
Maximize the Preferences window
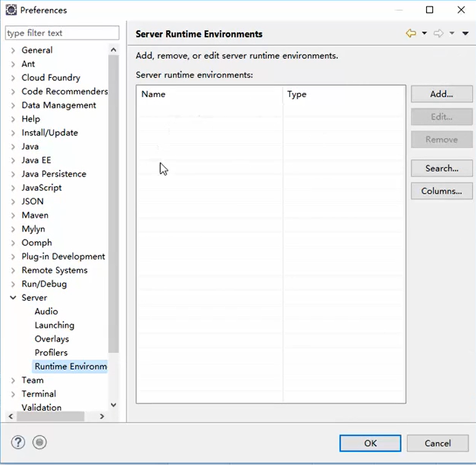(x=430, y=10)
